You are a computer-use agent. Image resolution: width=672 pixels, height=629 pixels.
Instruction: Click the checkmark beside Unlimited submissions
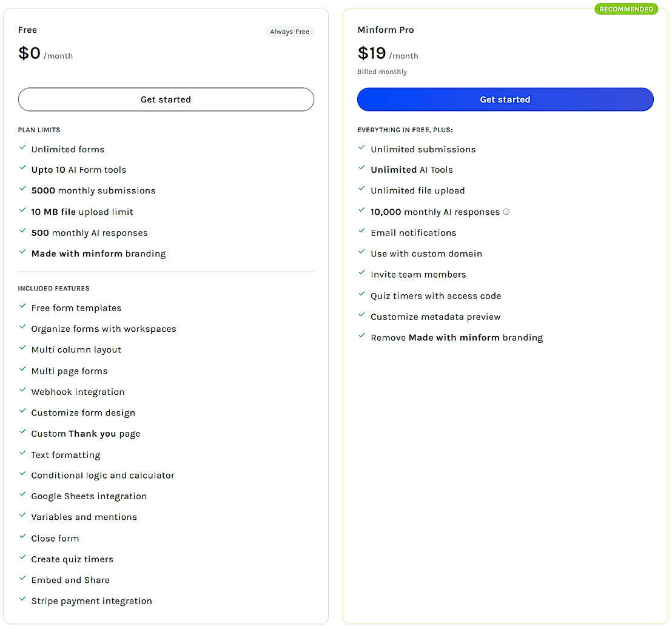pyautogui.click(x=361, y=147)
